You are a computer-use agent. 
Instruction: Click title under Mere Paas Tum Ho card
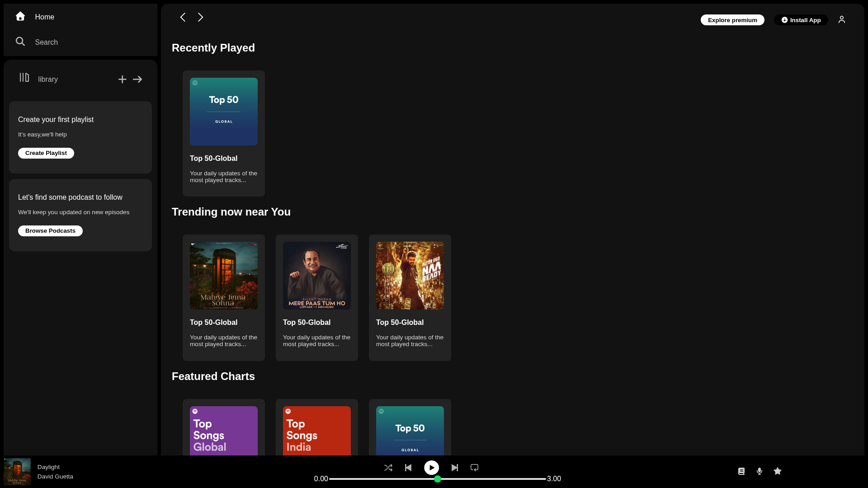307,323
